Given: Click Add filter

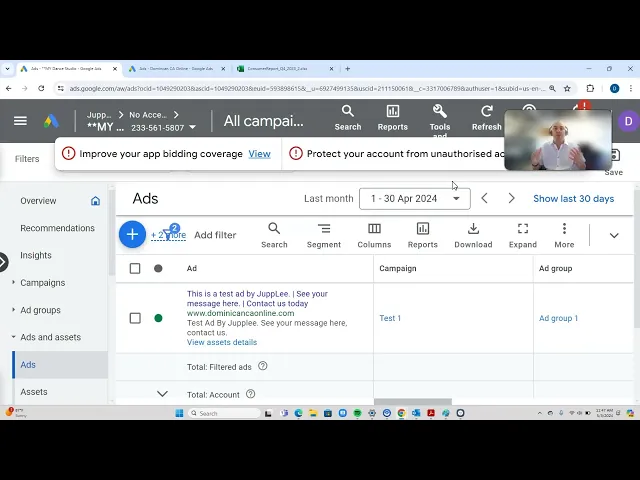Looking at the screenshot, I should tap(215, 235).
